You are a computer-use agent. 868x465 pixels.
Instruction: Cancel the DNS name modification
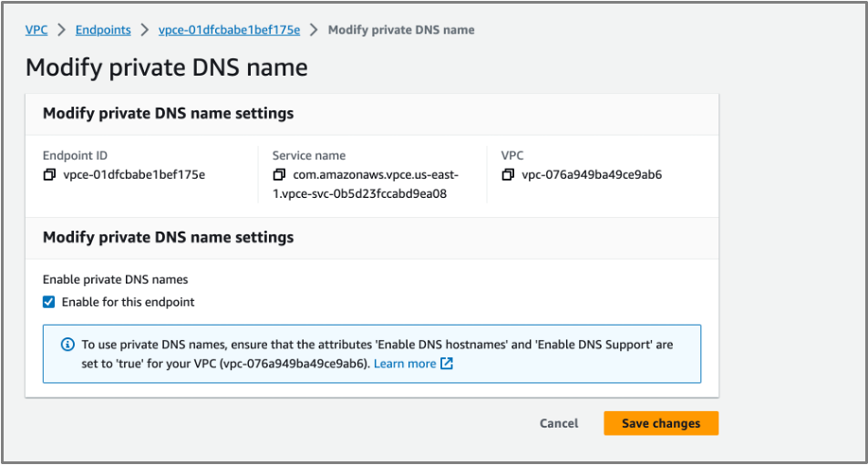pyautogui.click(x=559, y=423)
